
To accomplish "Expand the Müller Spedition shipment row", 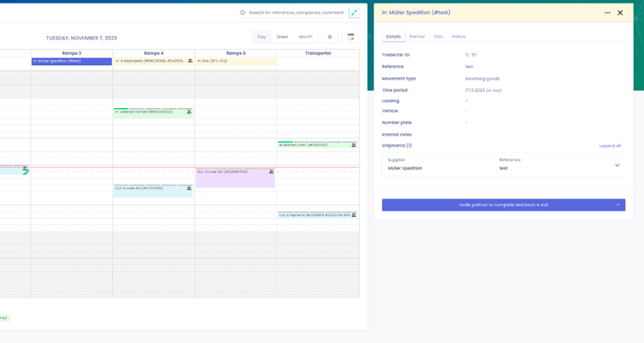I will point(617,165).
